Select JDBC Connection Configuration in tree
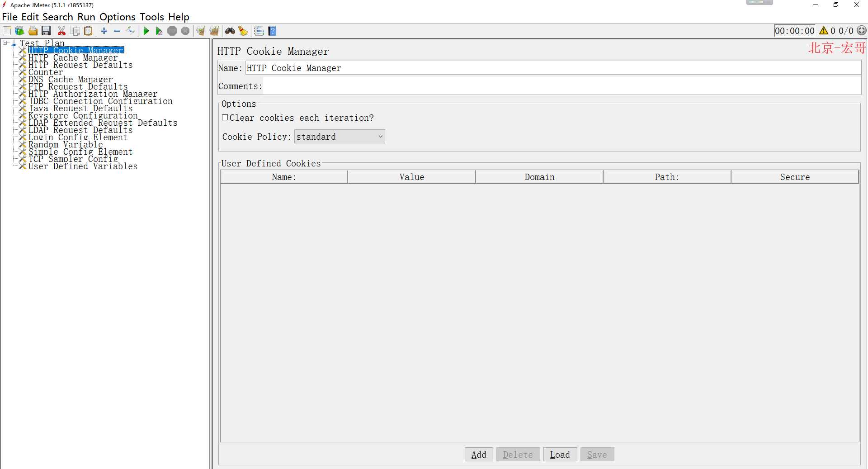This screenshot has height=469, width=868. tap(101, 101)
